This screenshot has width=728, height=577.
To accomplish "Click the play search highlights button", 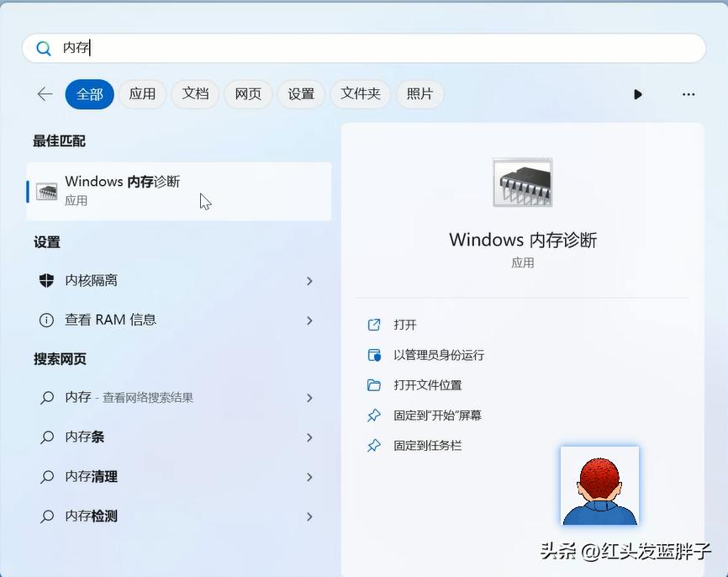I will pos(638,94).
